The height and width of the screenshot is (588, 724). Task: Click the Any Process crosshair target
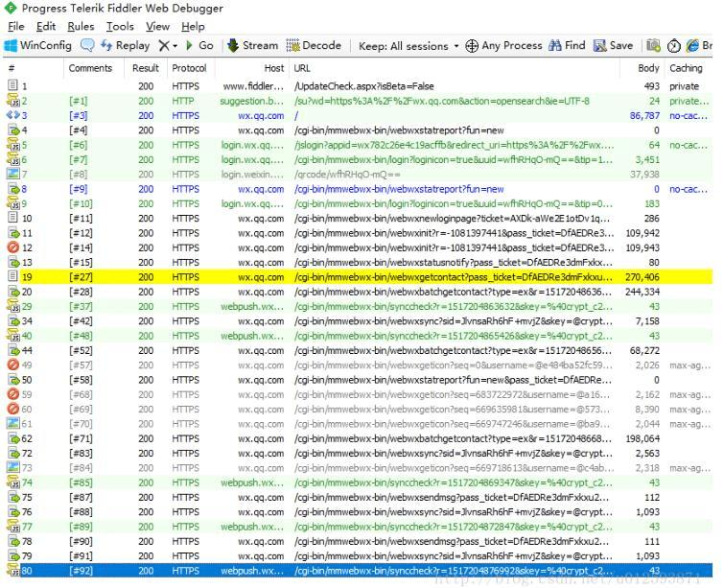[471, 46]
